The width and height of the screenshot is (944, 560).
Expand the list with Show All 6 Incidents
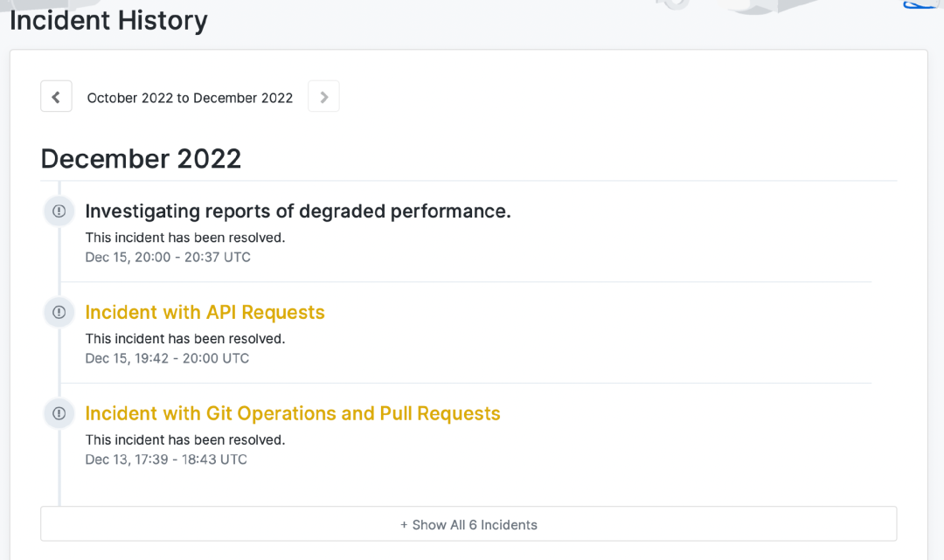coord(469,524)
